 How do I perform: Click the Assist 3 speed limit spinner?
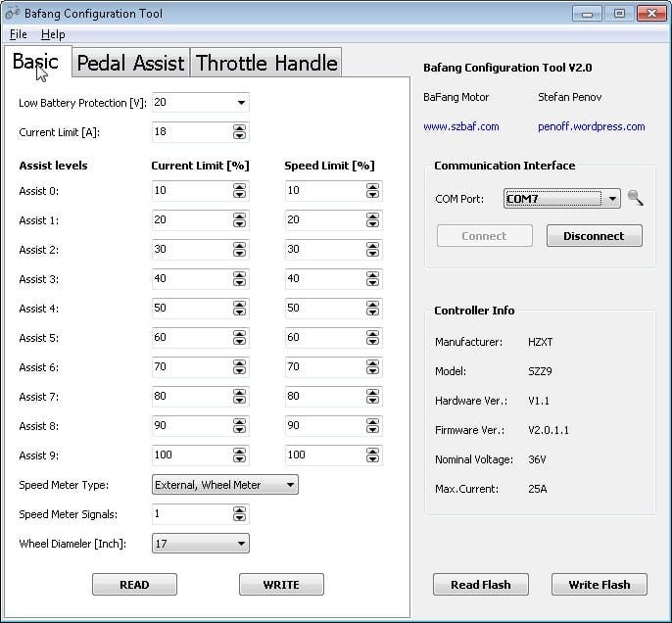click(373, 279)
